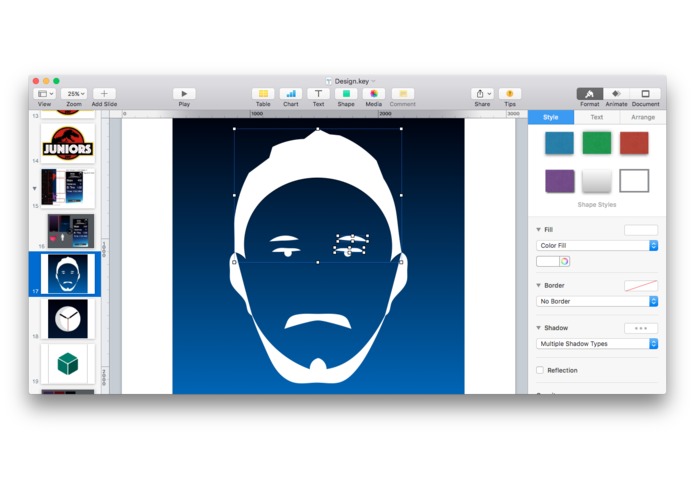Show Tips from the toolbar
The width and height of the screenshot is (695, 494).
(x=510, y=93)
